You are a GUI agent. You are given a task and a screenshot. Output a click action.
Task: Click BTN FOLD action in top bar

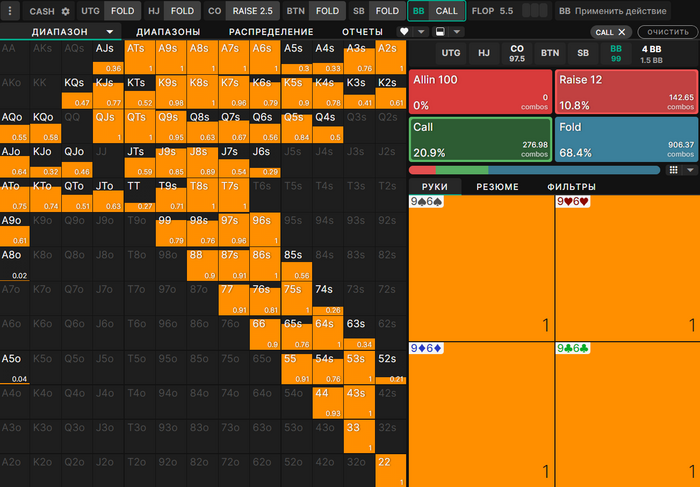click(x=314, y=11)
